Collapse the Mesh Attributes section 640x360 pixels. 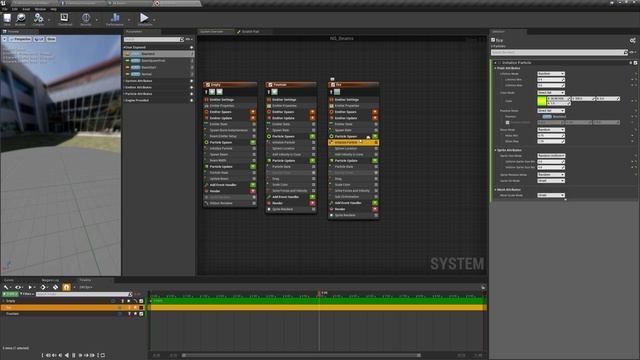(x=496, y=190)
